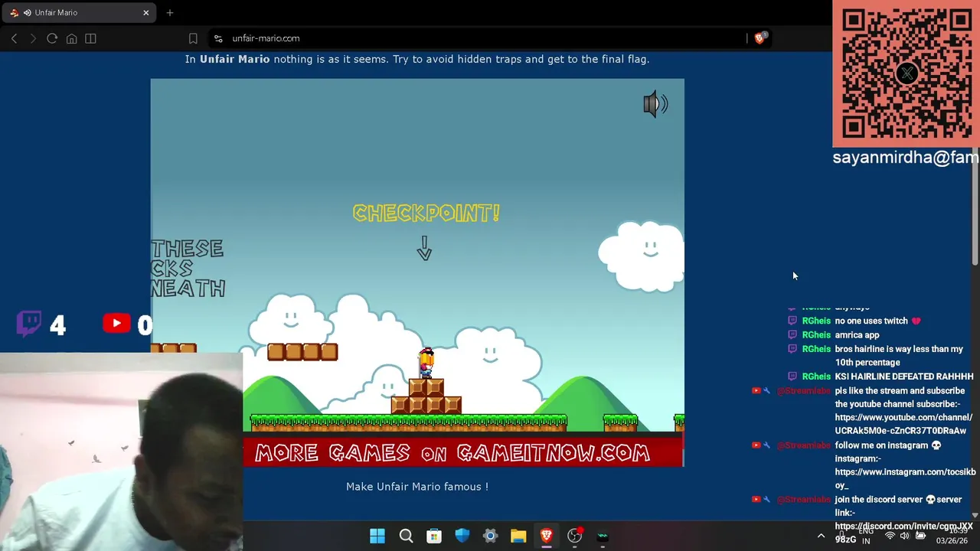The height and width of the screenshot is (551, 980).
Task: Select the Unfair Mario tab
Action: pos(79,12)
